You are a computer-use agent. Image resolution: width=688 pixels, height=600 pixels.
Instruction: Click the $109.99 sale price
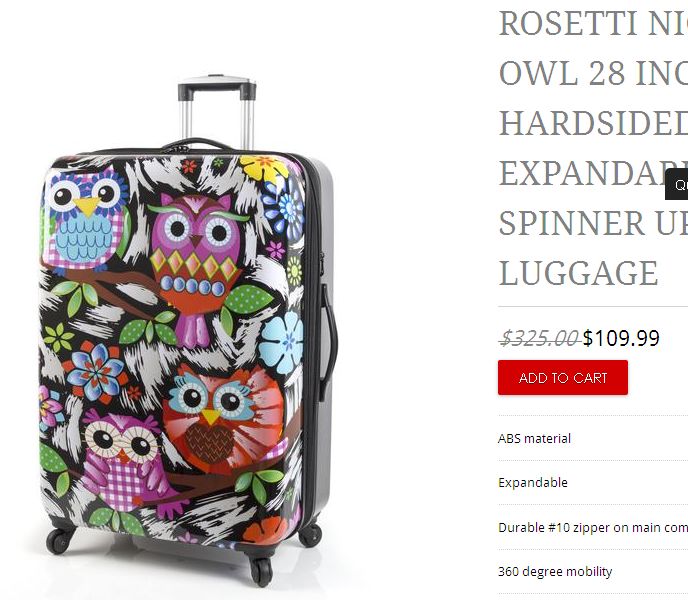tap(621, 338)
